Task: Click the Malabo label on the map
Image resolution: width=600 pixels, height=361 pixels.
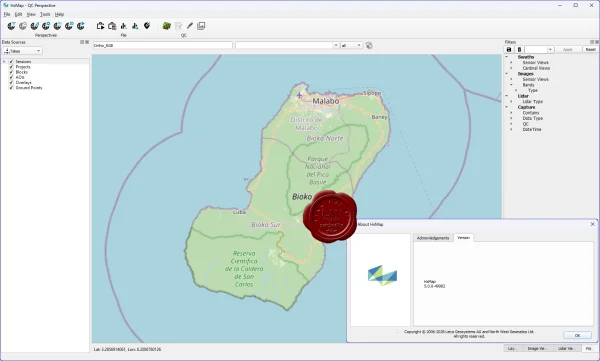Action: (326, 101)
